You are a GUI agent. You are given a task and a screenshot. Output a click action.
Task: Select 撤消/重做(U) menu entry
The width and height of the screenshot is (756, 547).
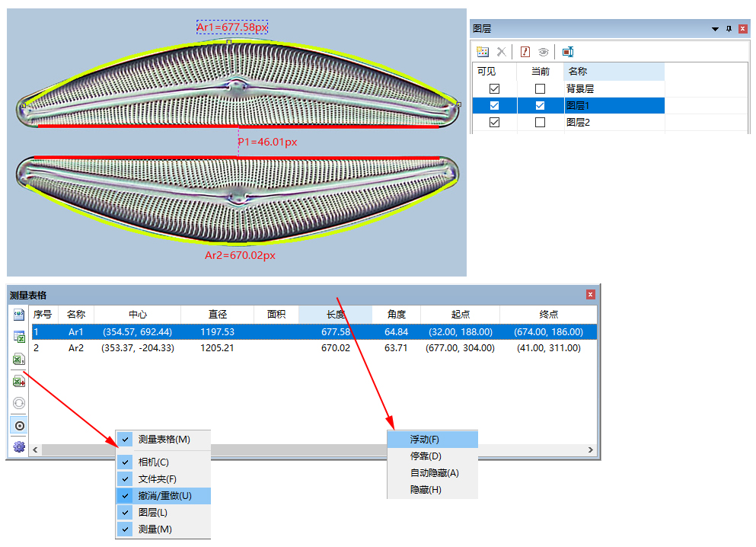[164, 496]
